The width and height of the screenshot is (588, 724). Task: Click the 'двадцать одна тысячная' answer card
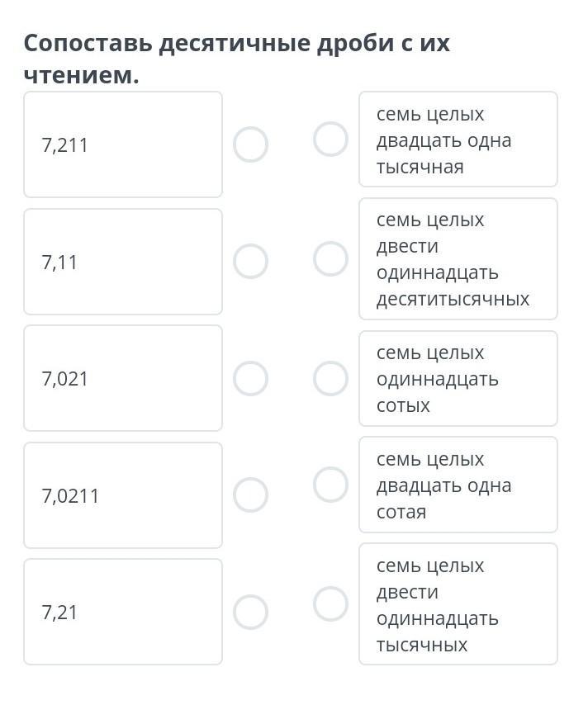click(458, 140)
